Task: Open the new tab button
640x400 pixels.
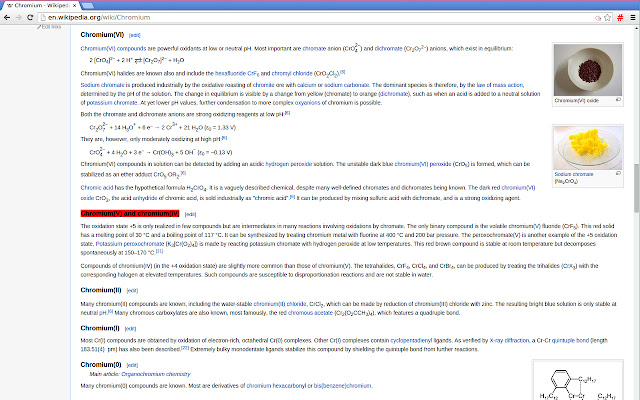Action: [x=87, y=5]
